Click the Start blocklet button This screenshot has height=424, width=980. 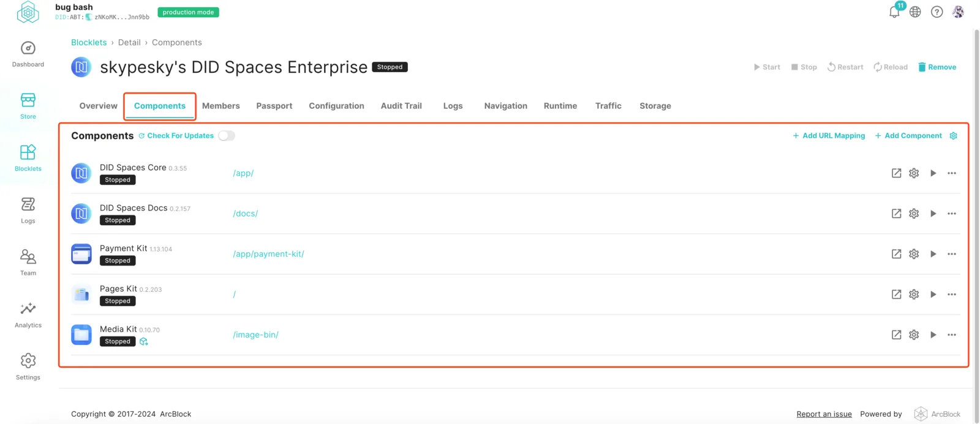[x=767, y=67]
